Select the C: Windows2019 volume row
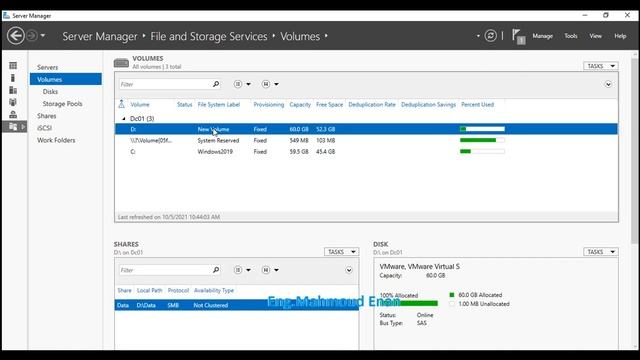 click(366, 151)
